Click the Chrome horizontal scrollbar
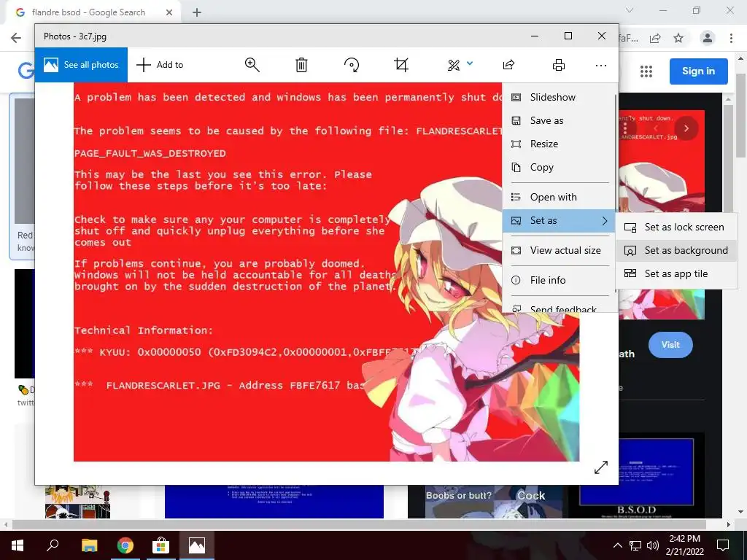This screenshot has height=560, width=747. pos(359,524)
